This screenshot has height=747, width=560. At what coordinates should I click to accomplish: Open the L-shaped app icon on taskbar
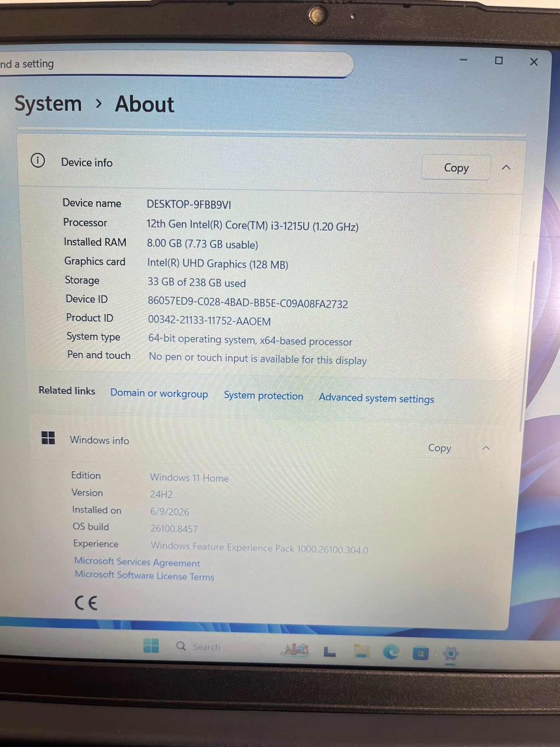click(x=329, y=652)
